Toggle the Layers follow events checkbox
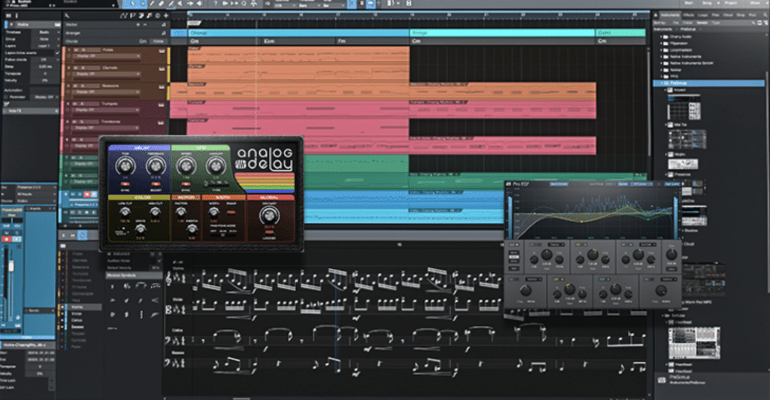Screen dimensions: 770x400 coord(57,53)
